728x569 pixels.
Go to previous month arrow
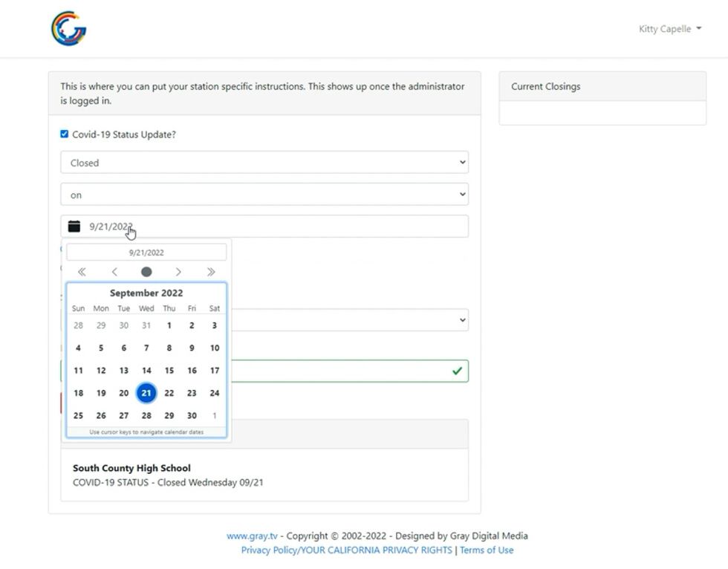pos(114,272)
